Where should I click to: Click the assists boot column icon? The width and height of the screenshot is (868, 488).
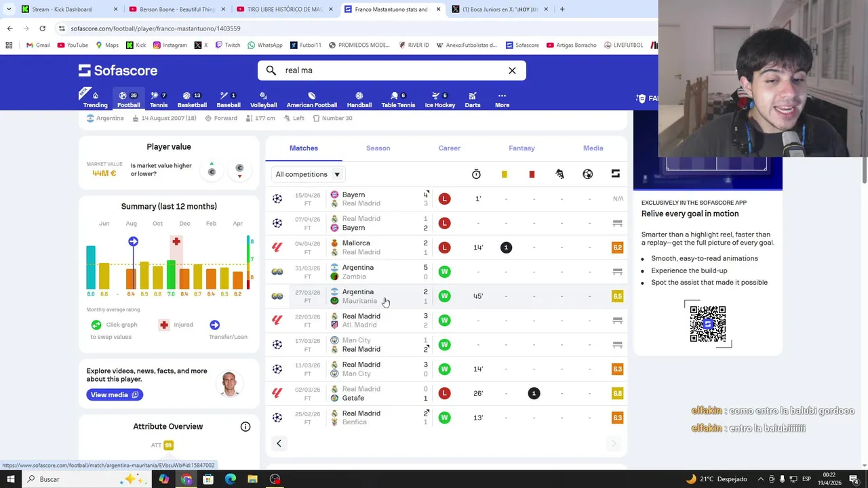pos(559,174)
